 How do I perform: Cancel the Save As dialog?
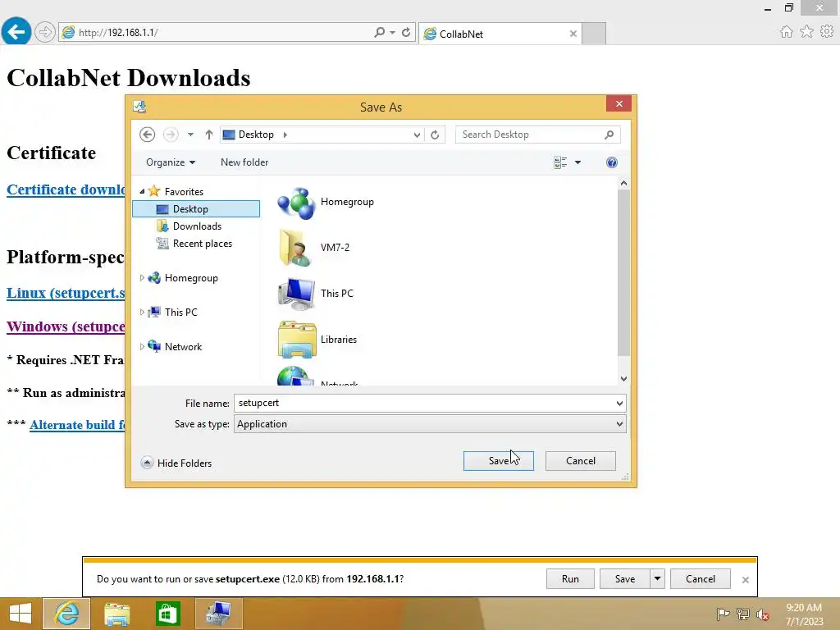[x=580, y=461]
